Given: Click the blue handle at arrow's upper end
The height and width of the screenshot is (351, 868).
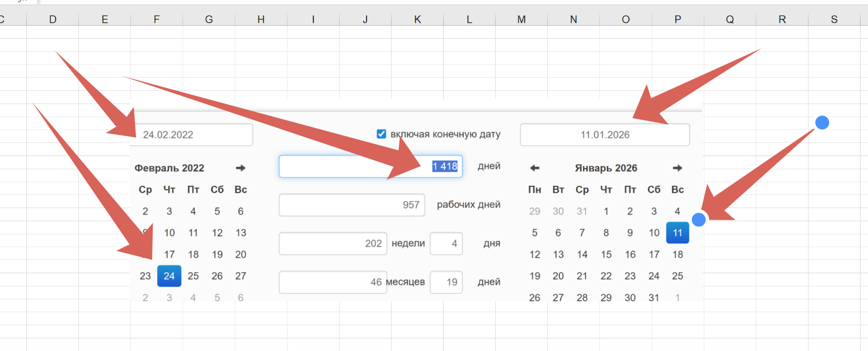Looking at the screenshot, I should 822,122.
